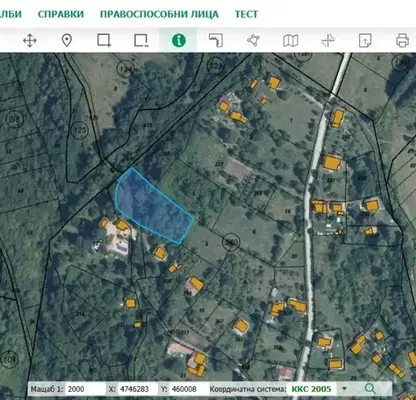Image resolution: width=416 pixels, height=400 pixels.
Task: Open the СПРАВКИ menu
Action: [61, 14]
